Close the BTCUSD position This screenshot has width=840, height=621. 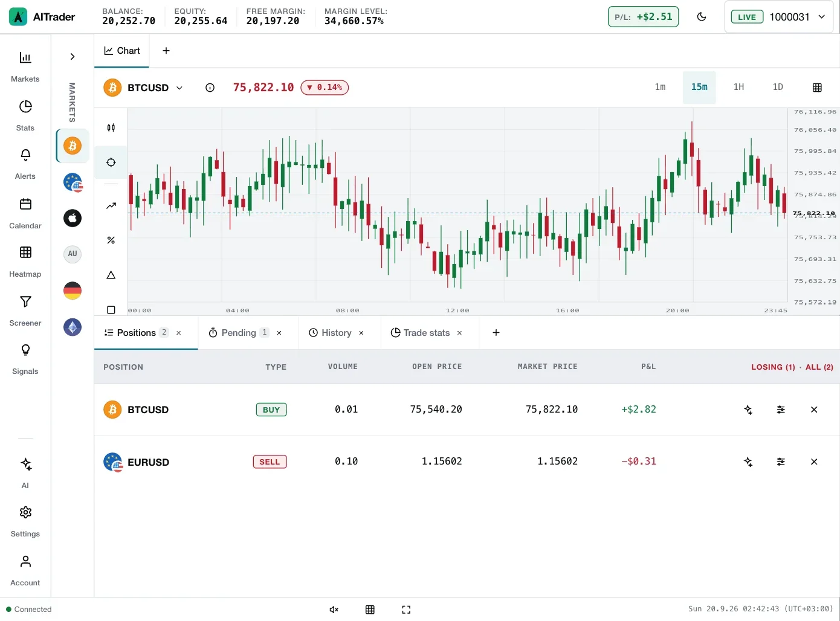[814, 410]
